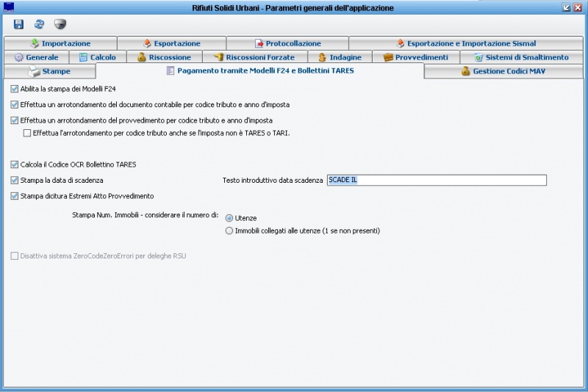Switch to the Protocollazione tab
The width and height of the screenshot is (588, 392).
[x=287, y=43]
